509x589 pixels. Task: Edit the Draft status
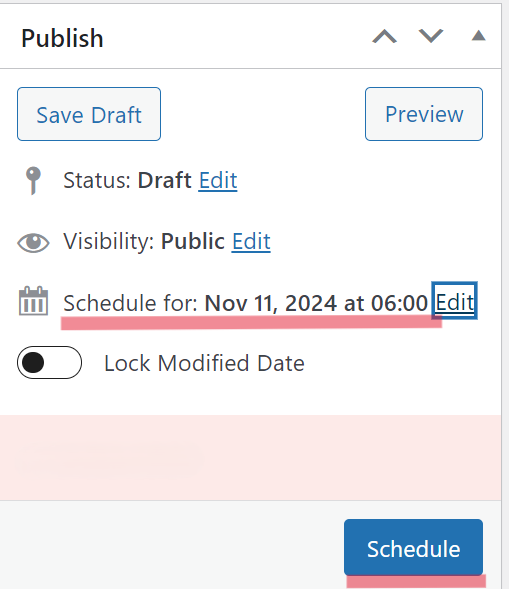(218, 181)
